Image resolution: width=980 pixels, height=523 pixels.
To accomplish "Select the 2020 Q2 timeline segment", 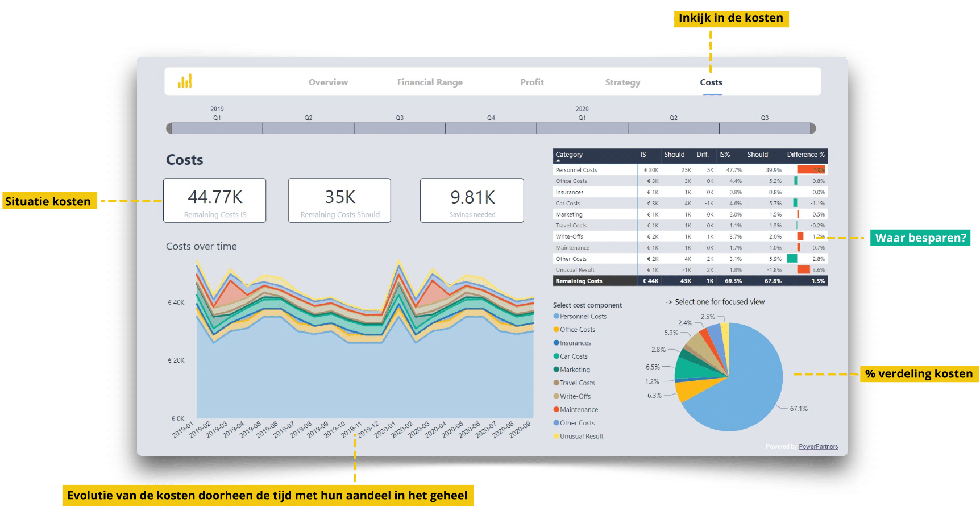I will coord(674,128).
